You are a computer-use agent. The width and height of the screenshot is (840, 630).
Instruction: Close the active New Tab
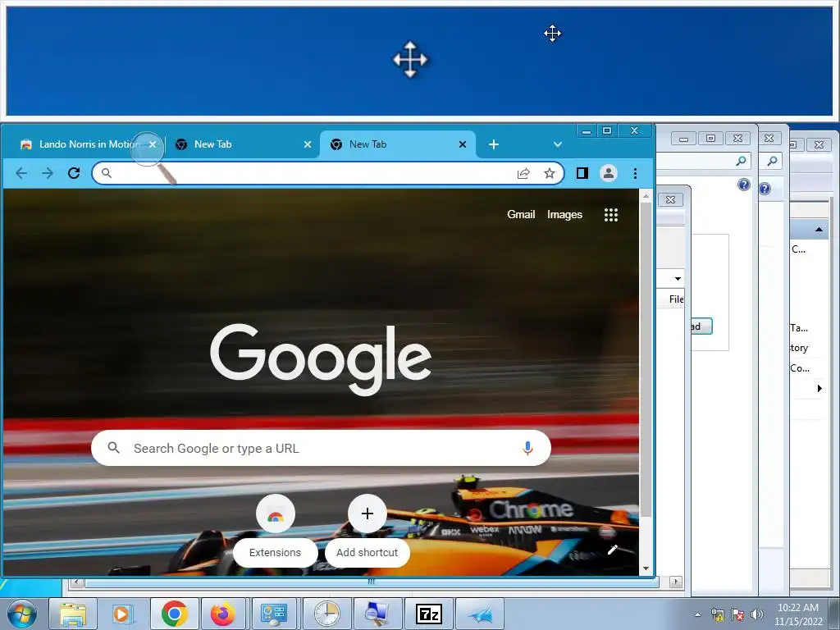463,144
